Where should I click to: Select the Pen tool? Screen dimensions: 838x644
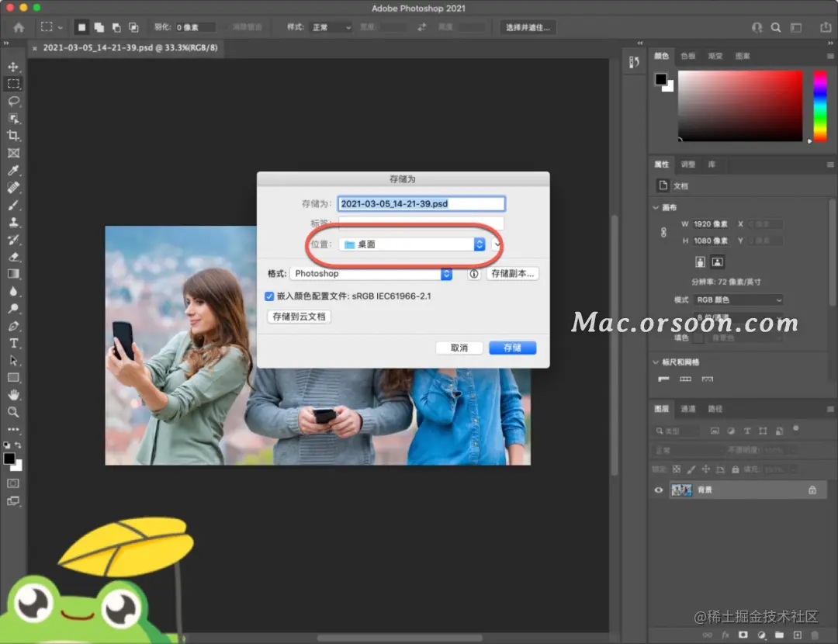click(x=13, y=326)
